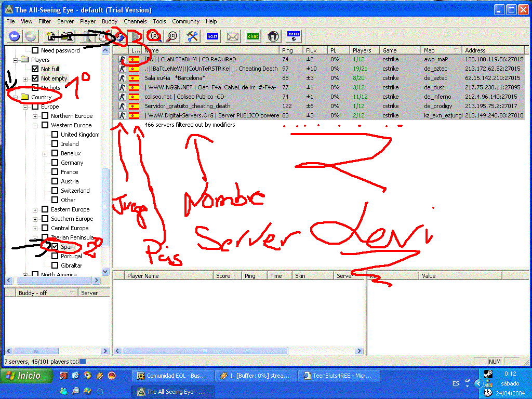Open the green chat toolbar icon

tap(253, 36)
